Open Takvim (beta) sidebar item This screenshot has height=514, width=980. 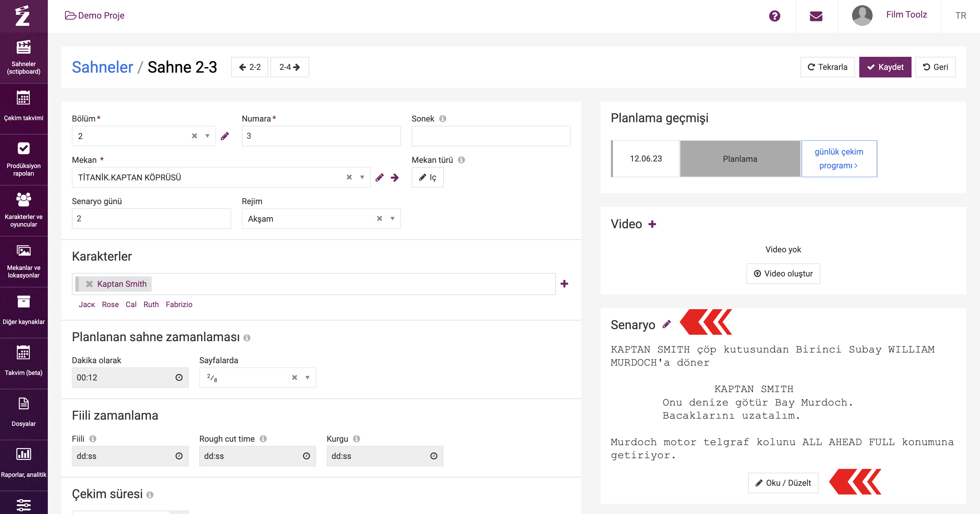24,364
